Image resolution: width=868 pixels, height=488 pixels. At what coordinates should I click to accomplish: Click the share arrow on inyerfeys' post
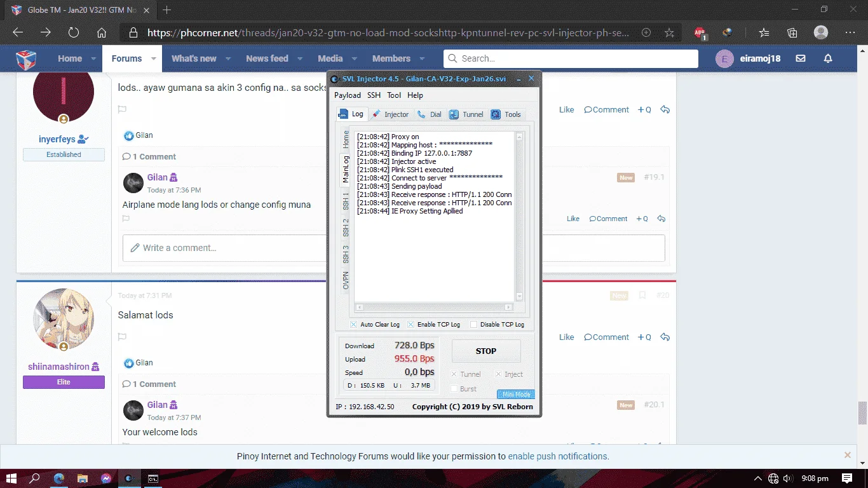click(665, 109)
